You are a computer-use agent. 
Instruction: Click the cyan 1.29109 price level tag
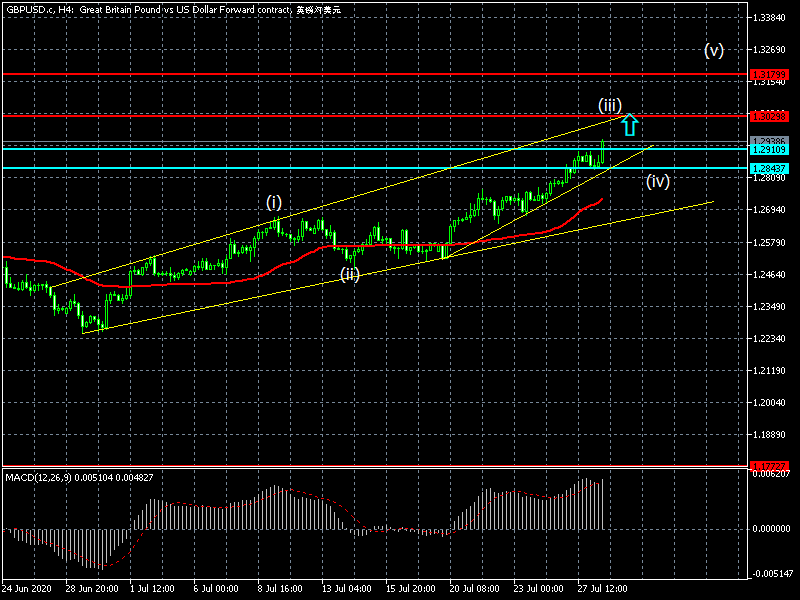pos(769,149)
